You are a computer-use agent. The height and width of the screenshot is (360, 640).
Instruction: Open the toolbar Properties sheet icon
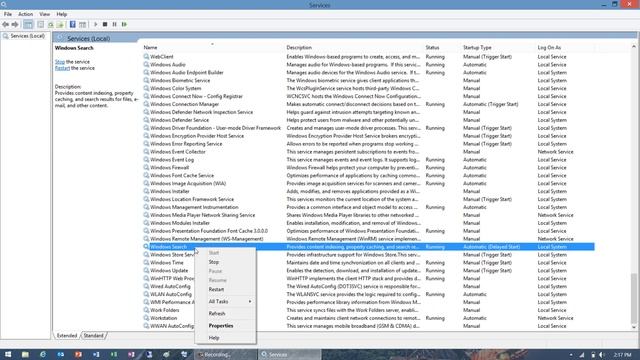tap(40, 24)
